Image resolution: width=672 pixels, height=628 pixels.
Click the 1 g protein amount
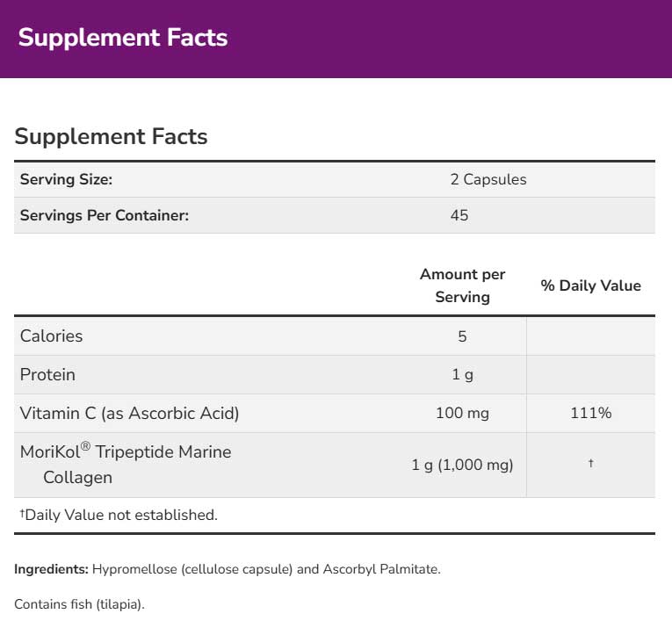click(x=462, y=374)
